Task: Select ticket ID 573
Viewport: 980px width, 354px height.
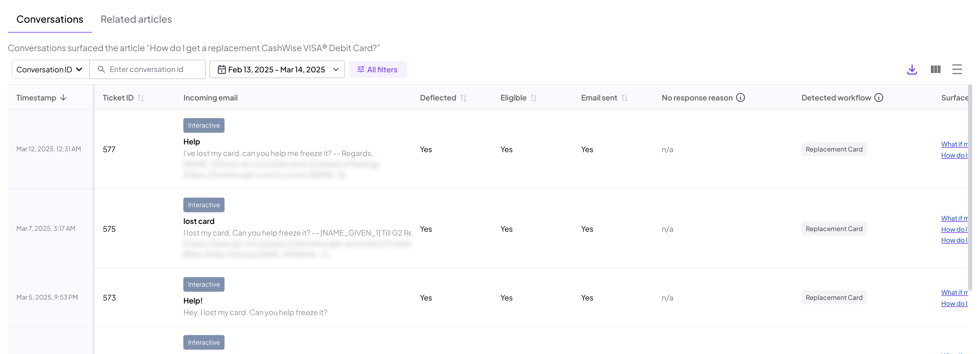Action: [109, 297]
